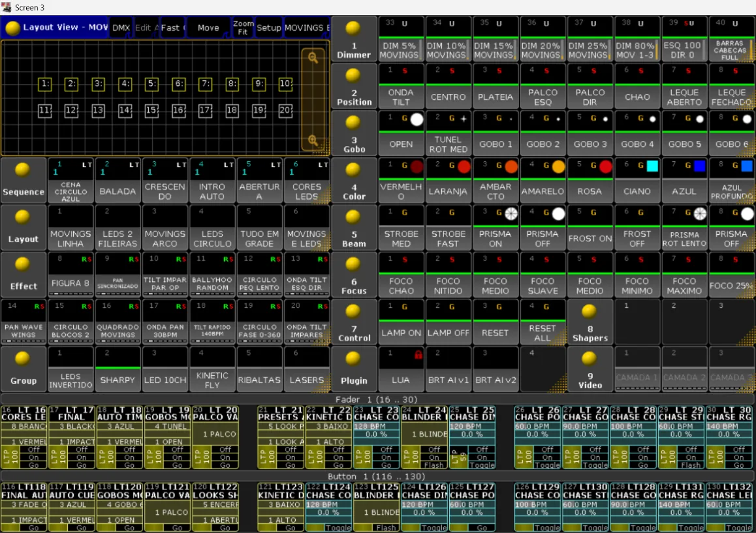Toggle executor 25 CHASE DIM Toggle button
The height and width of the screenshot is (533, 756).
(482, 465)
